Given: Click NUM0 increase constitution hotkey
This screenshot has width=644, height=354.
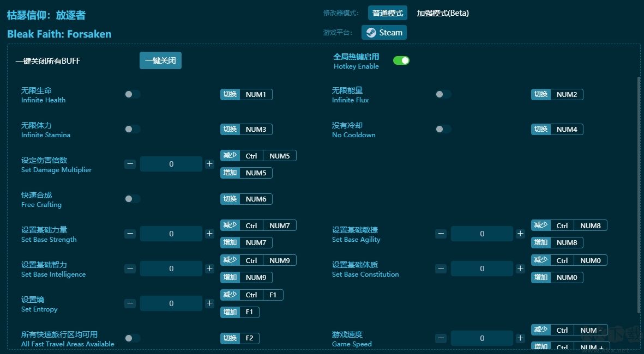Looking at the screenshot, I should (x=557, y=277).
